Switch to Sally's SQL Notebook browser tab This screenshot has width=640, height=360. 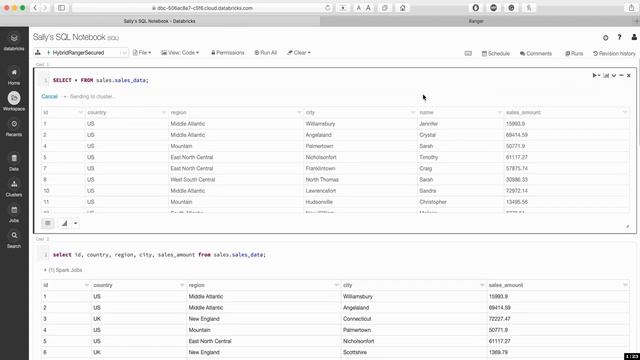(x=160, y=21)
